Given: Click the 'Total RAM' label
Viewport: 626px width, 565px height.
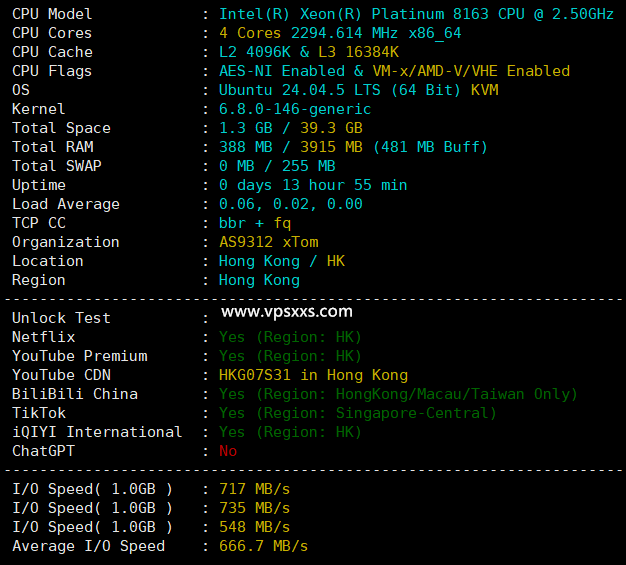Looking at the screenshot, I should coord(53,147).
